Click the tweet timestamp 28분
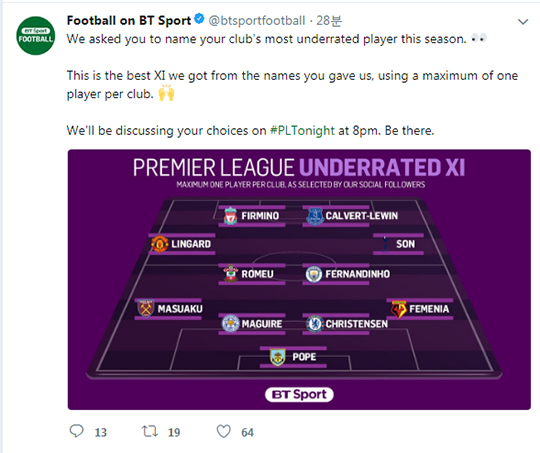Image resolution: width=540 pixels, height=453 pixels. click(329, 21)
